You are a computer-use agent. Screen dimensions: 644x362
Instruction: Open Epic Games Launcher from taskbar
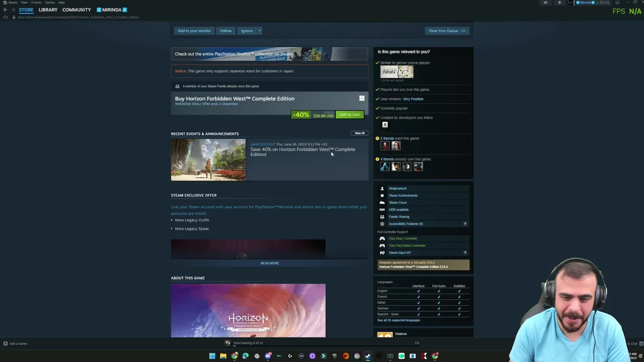click(334, 356)
